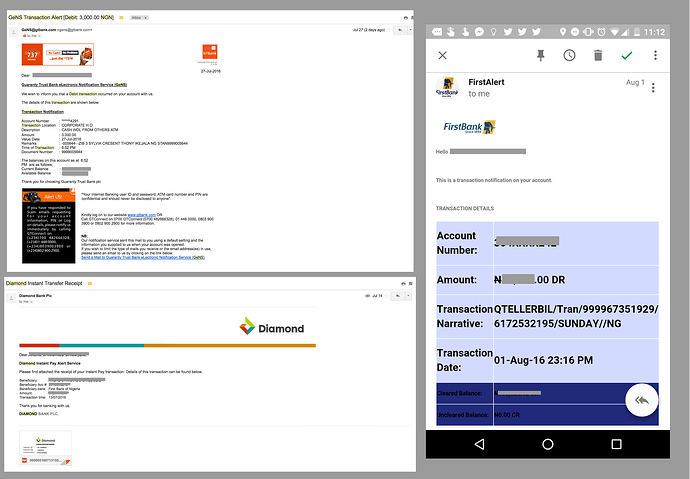Screen dimensions: 690x479
Task: Click the Diamond Bank logo
Action: tap(272, 326)
